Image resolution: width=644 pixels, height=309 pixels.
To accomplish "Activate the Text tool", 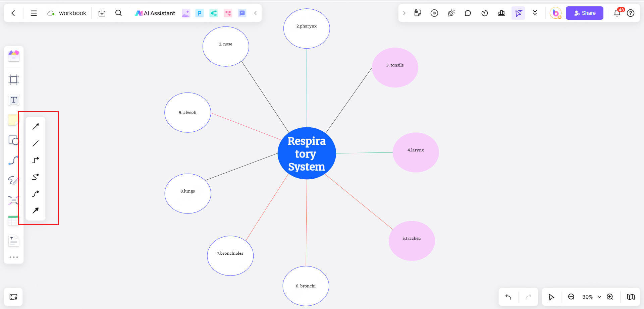I will tap(14, 100).
